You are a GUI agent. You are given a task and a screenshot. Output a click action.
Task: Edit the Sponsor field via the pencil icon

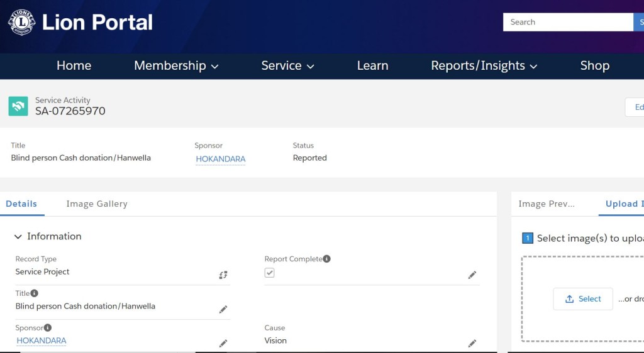tap(223, 344)
